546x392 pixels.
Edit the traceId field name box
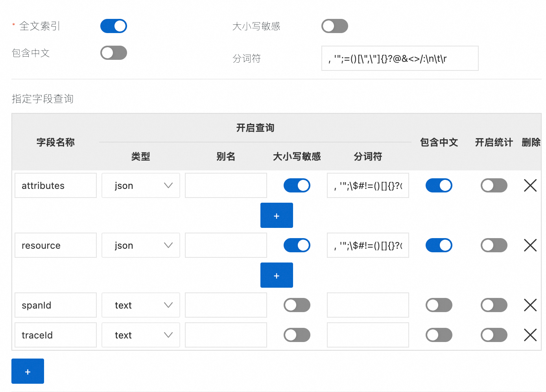55,335
